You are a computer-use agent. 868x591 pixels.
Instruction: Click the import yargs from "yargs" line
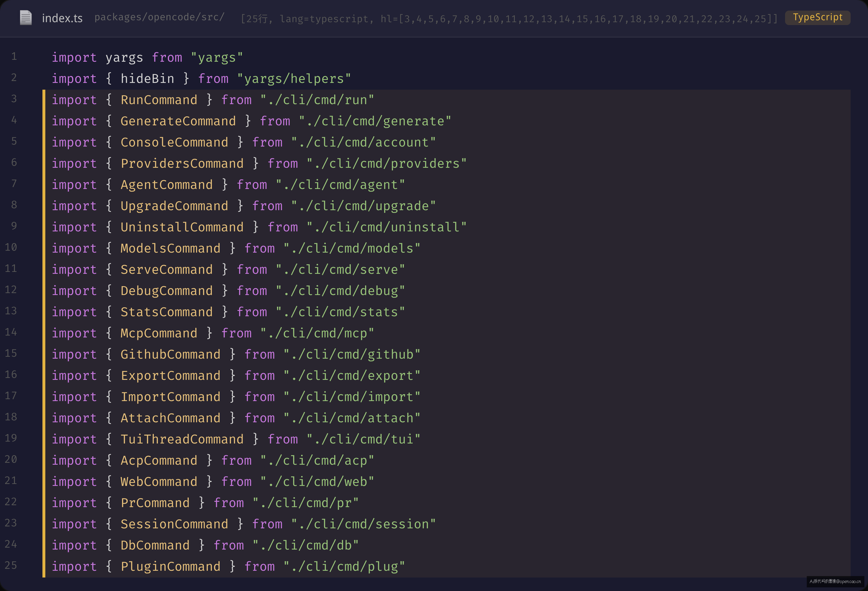point(147,58)
